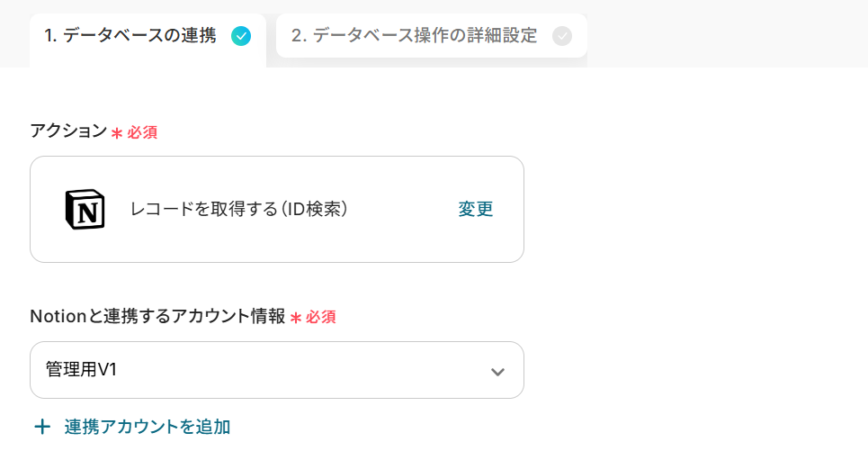Select the レコードを取得する(ID検索) action text
Viewport: 868px width, 451px height.
(239, 209)
